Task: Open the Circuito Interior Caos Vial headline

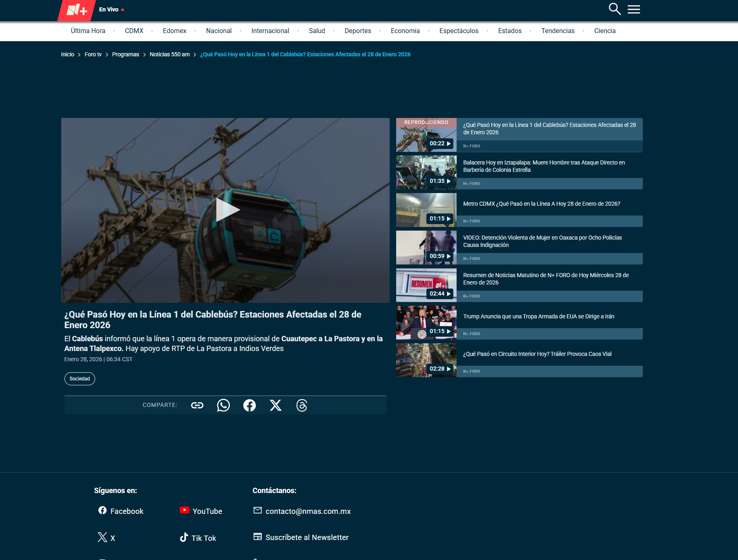Action: 537,354
